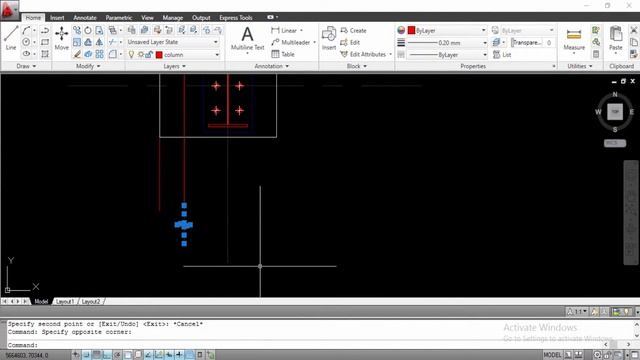Click the red column layer color swatch
The width and height of the screenshot is (640, 360).
(159, 55)
